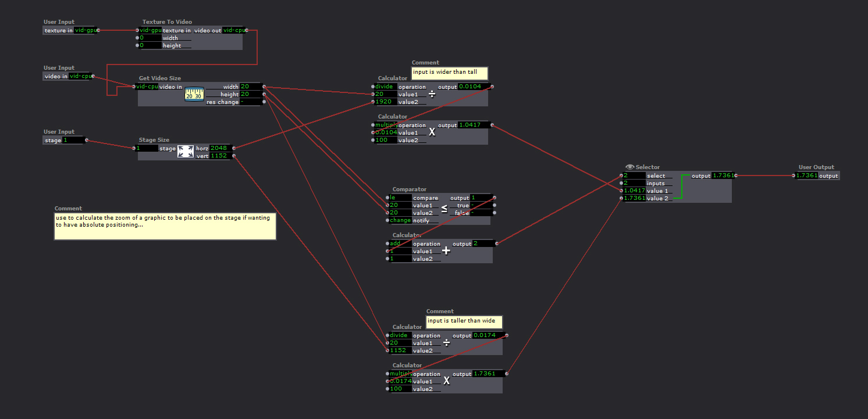
Task: Click the height output of Get Video Size
Action: tap(251, 94)
